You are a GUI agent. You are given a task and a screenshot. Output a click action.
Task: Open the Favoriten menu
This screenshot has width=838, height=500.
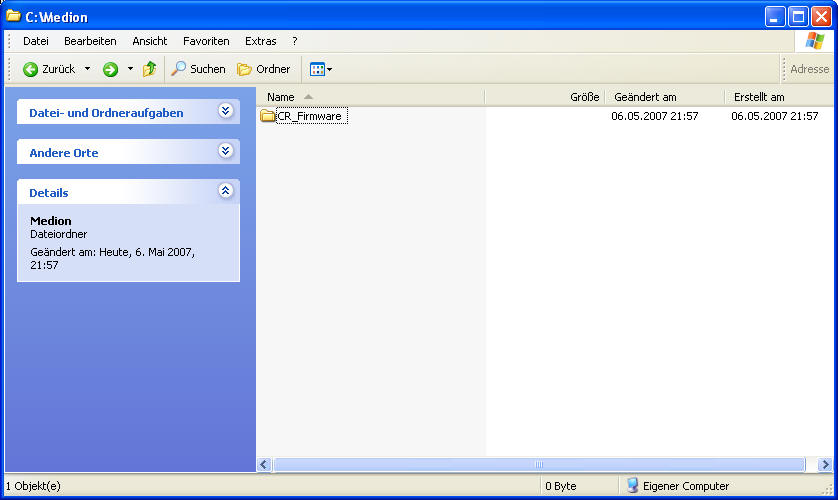pyautogui.click(x=206, y=41)
